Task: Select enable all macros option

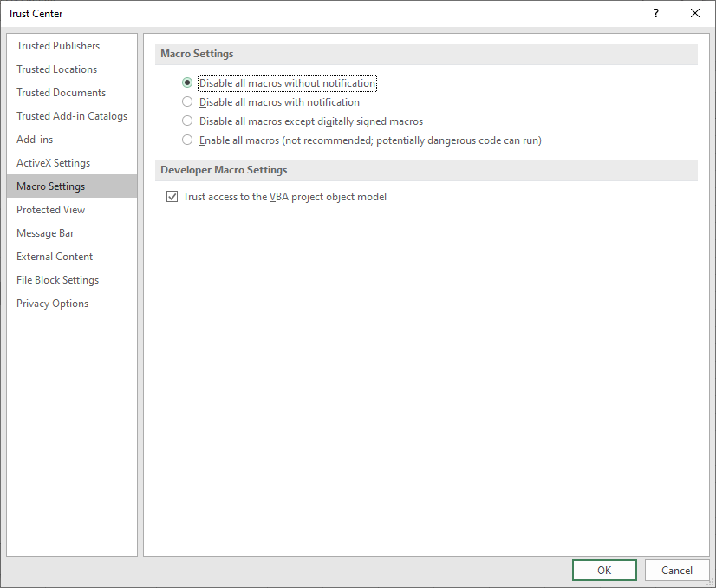Action: click(x=186, y=140)
